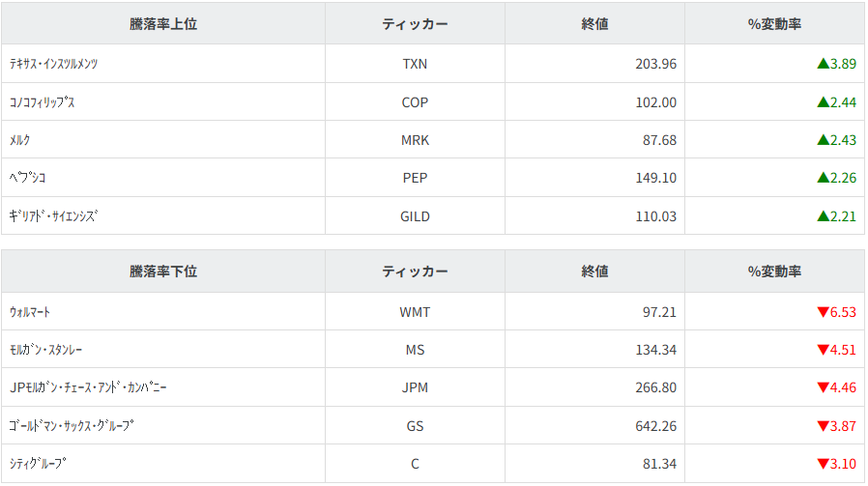Select the テキサス・インスツルメンツ company name

point(54,65)
